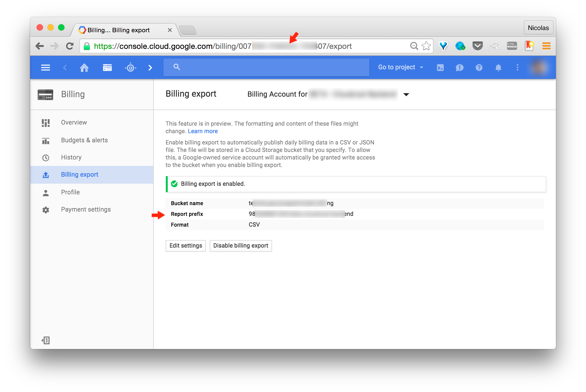Click the console search field
The image size is (586, 392).
coord(266,67)
